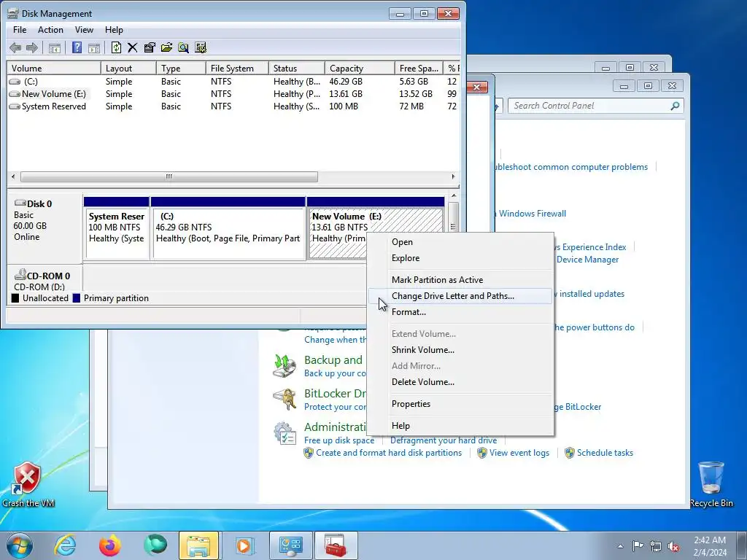The width and height of the screenshot is (747, 560).
Task: Click the blue Help question mark toolbar icon
Action: 77,47
